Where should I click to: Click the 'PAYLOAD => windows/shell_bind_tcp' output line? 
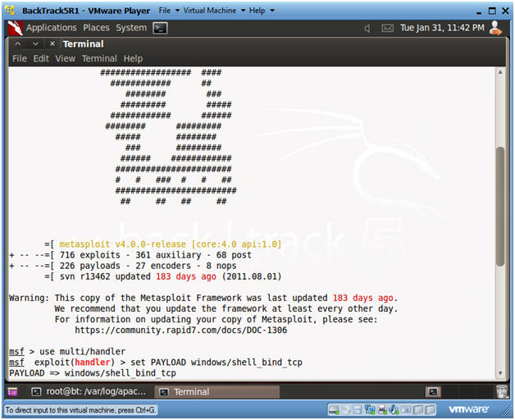click(x=93, y=373)
